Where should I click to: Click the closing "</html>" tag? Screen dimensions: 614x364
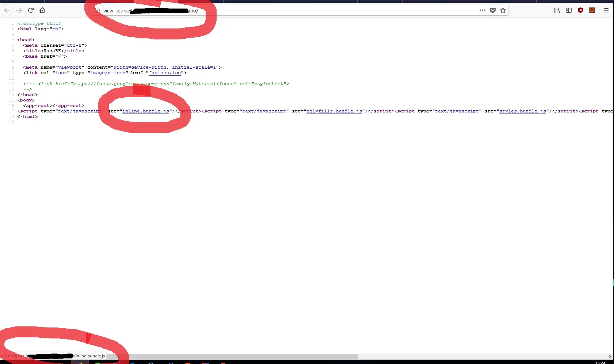[27, 116]
